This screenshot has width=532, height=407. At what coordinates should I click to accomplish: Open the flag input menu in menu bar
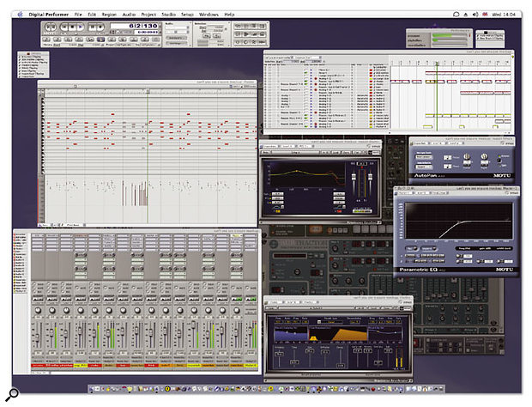pyautogui.click(x=485, y=15)
